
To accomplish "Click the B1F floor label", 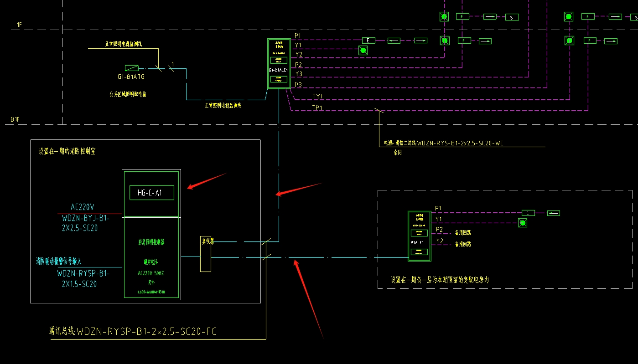I will pyautogui.click(x=15, y=119).
